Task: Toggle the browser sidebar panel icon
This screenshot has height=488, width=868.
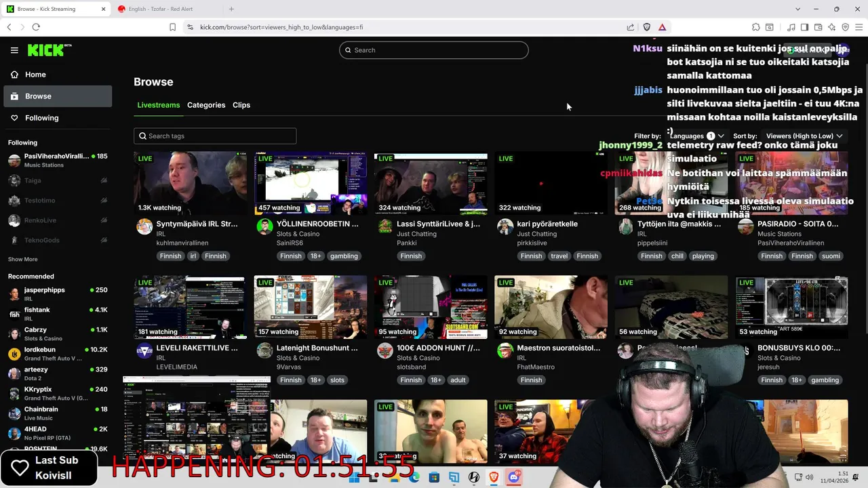Action: click(x=805, y=27)
